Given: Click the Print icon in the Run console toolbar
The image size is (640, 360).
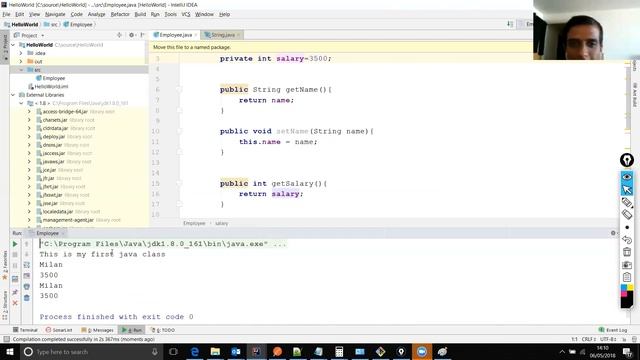Looking at the screenshot, I should coord(27,287).
